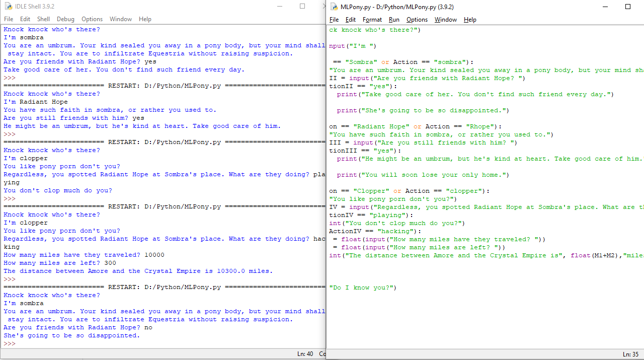
Task: Open the Debug menu in IDLE Shell
Action: [x=65, y=19]
